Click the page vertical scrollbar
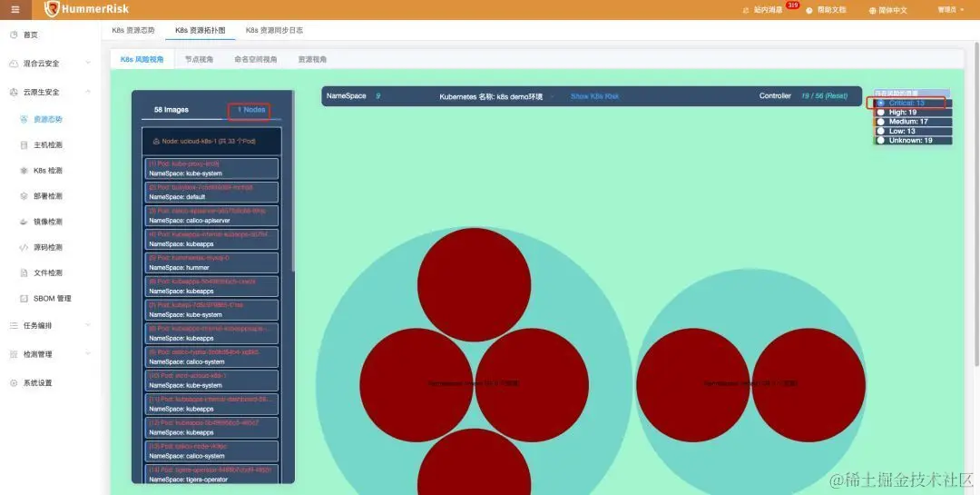The image size is (980, 495). coord(976,203)
